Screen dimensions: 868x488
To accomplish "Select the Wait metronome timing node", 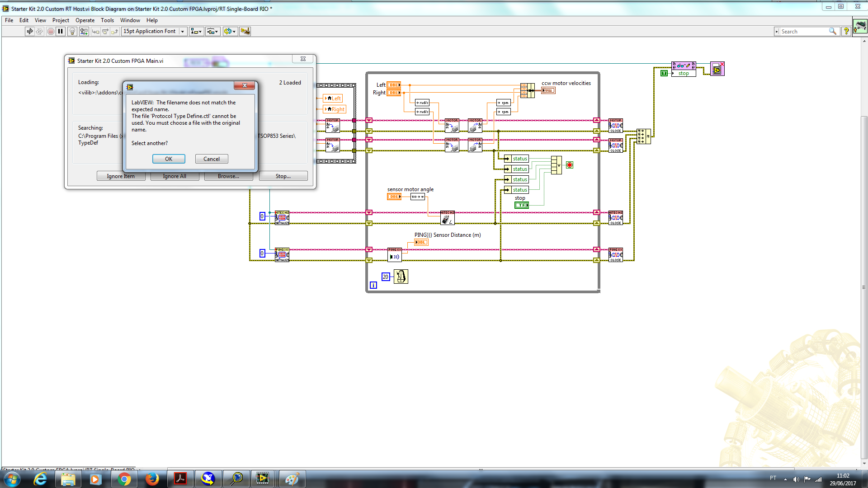I will click(401, 277).
